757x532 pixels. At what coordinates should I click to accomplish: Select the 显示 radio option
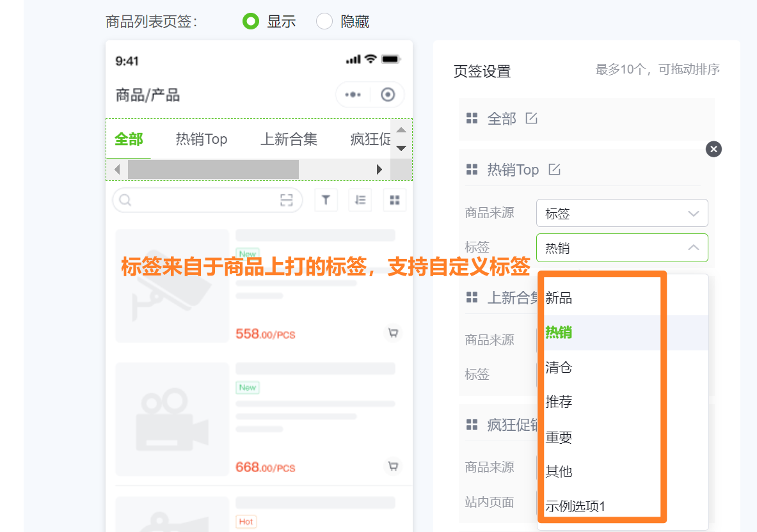tap(251, 21)
